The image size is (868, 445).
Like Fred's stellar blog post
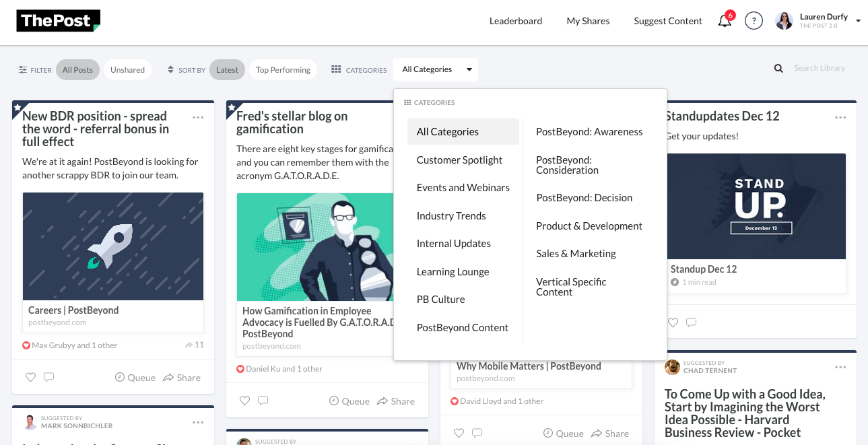pos(244,401)
